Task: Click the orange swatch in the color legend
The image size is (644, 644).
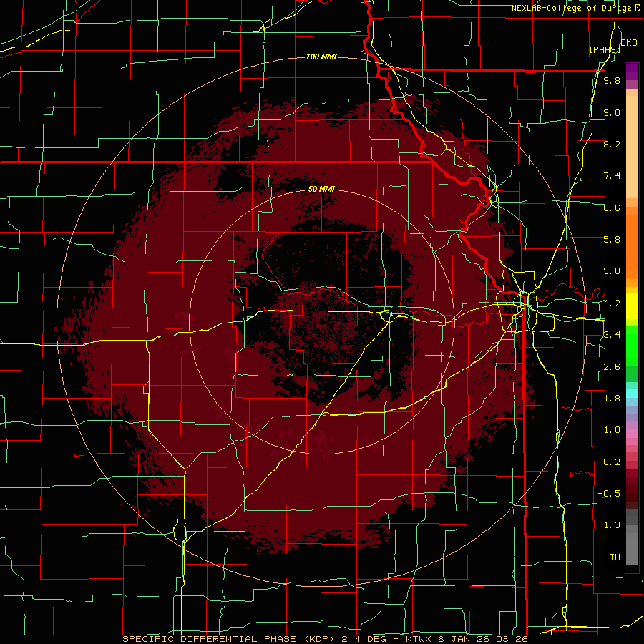Action: [632, 246]
